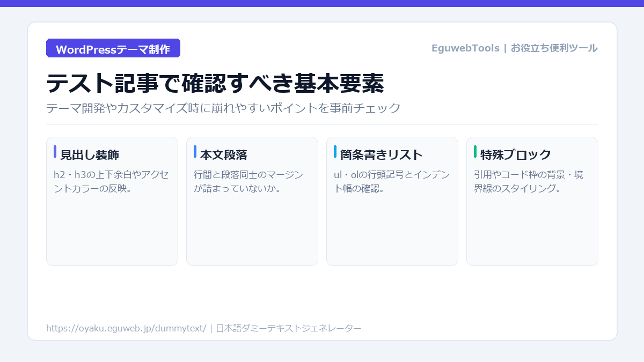Open the oyaku.eguweb.jp/dummytext URL in footer
This screenshot has width=644, height=362.
pyautogui.click(x=126, y=328)
